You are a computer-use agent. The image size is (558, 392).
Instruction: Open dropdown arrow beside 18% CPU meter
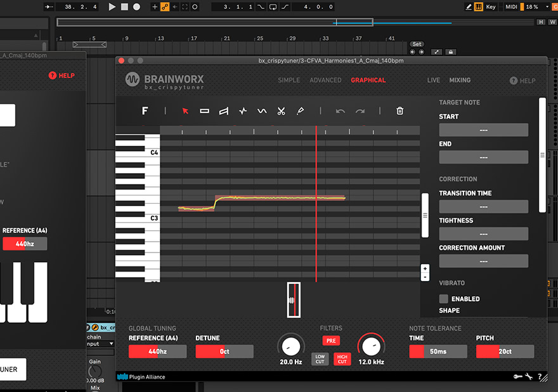[x=547, y=7]
